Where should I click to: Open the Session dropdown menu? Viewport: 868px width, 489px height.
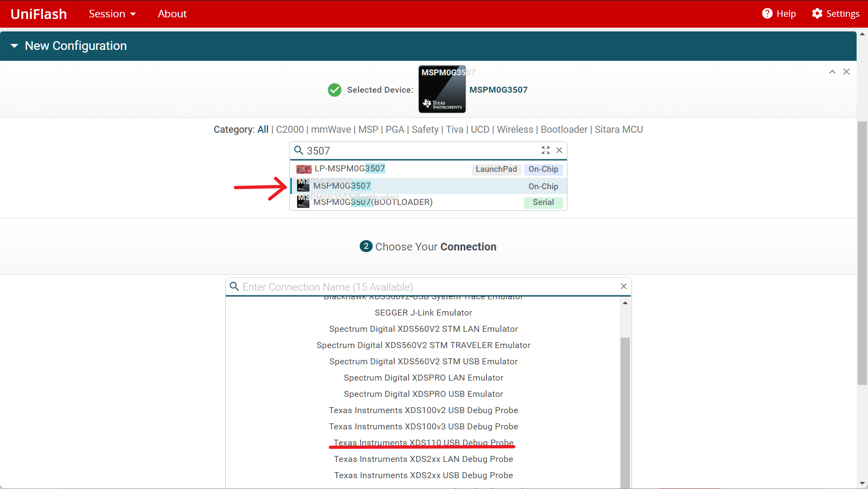click(x=112, y=14)
